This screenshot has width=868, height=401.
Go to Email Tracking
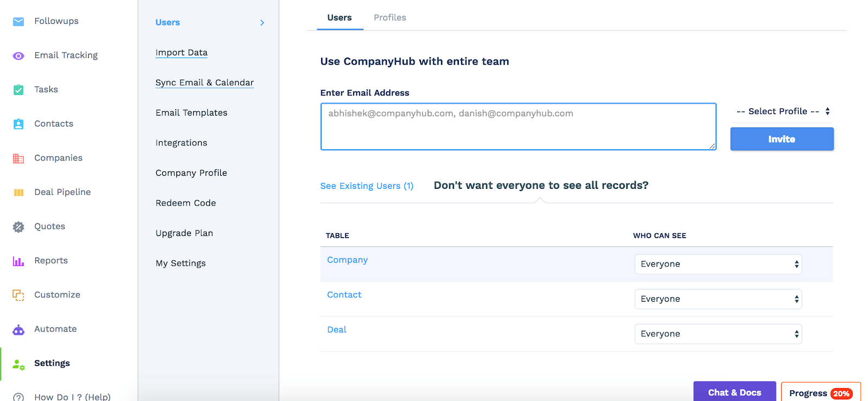66,55
